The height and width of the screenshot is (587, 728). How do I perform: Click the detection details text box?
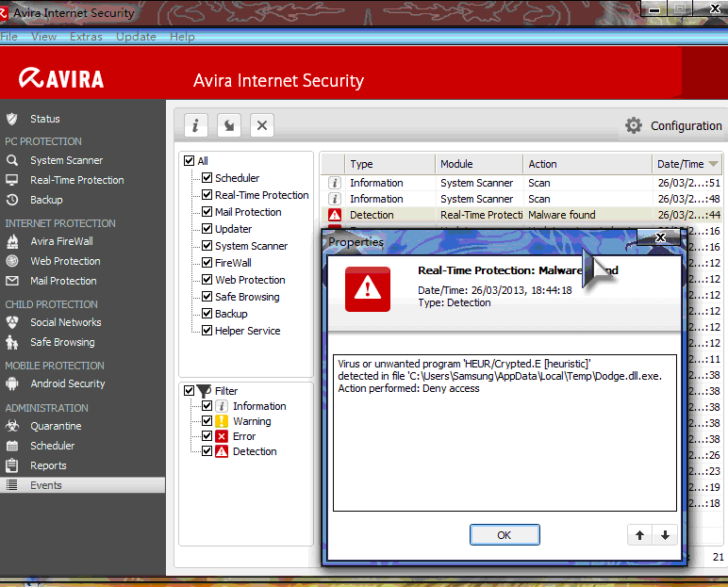click(505, 432)
